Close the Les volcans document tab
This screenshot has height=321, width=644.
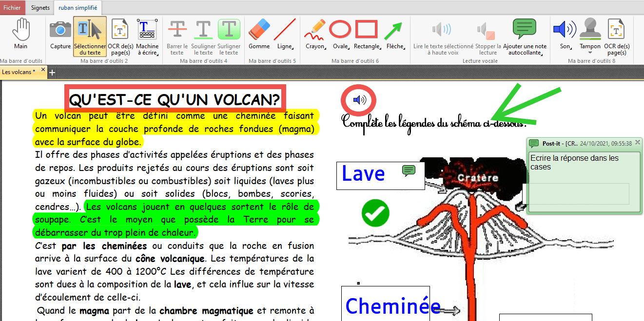point(43,70)
